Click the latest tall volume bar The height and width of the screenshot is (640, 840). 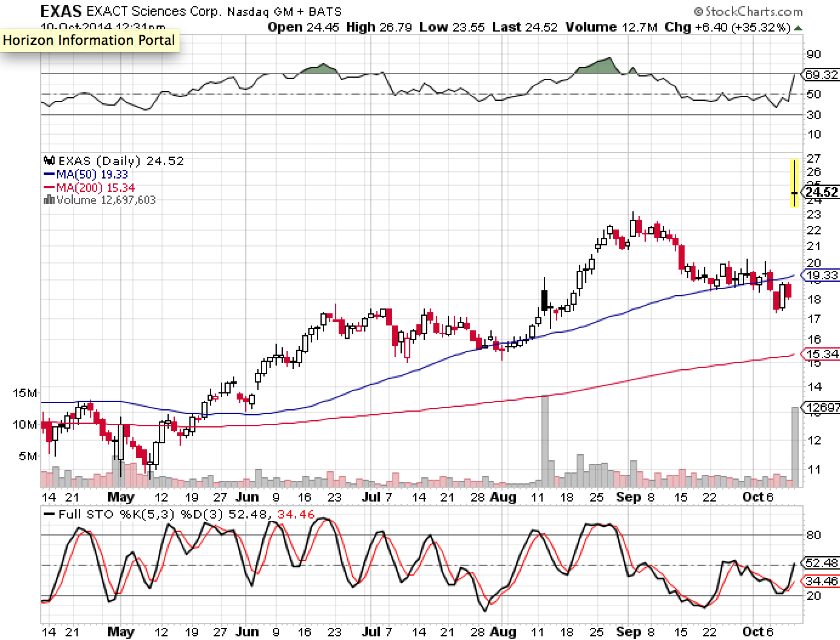[x=794, y=448]
